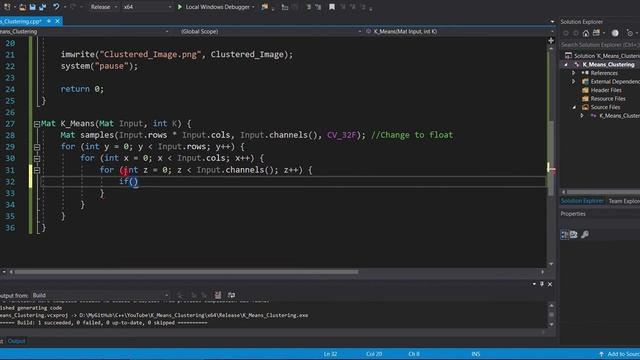Toggle auto-hide pin of Output panel
Screen dimensions: 640x360
click(x=542, y=284)
